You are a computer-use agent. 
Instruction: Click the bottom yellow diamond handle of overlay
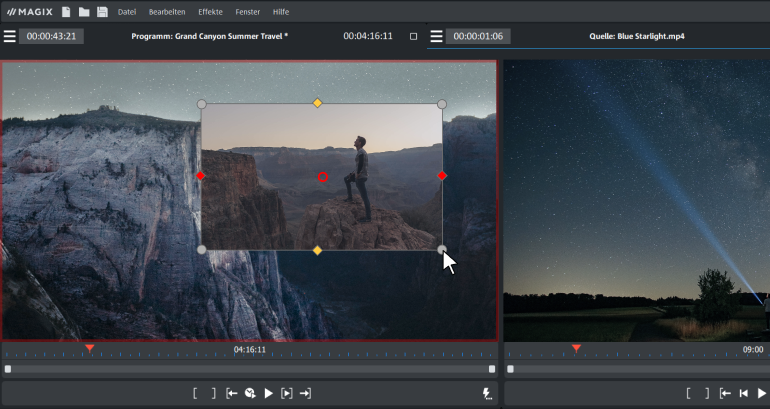point(317,251)
